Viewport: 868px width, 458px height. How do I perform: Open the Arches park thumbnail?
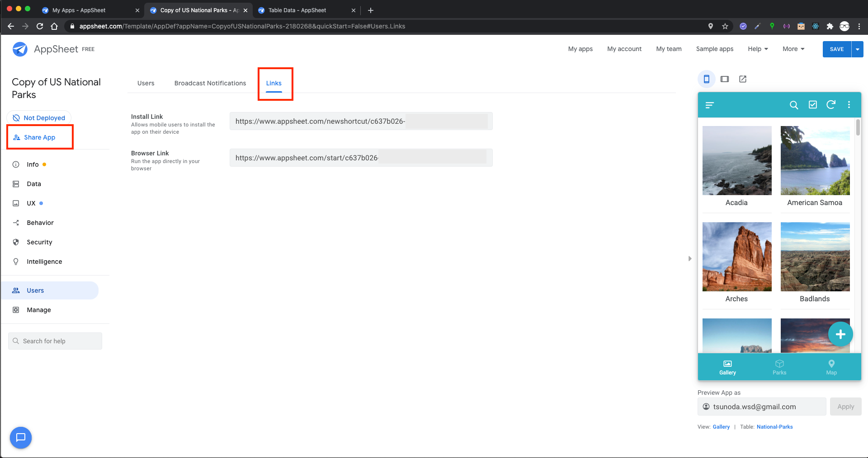pyautogui.click(x=737, y=257)
